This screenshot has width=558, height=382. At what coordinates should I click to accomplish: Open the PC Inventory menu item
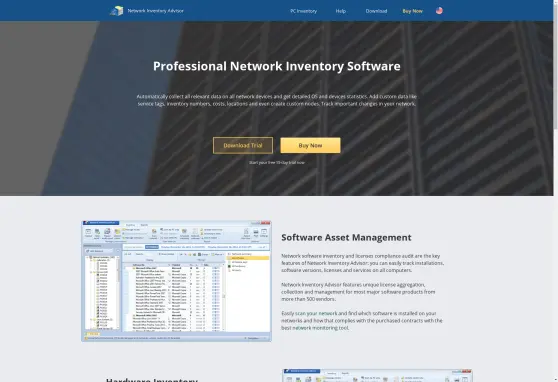click(x=304, y=11)
